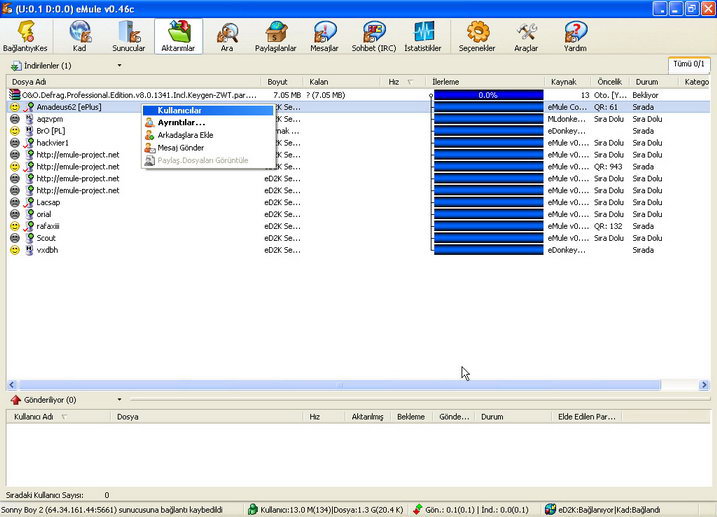Select the hackvier1 source row
This screenshot has height=517, width=717.
[358, 143]
